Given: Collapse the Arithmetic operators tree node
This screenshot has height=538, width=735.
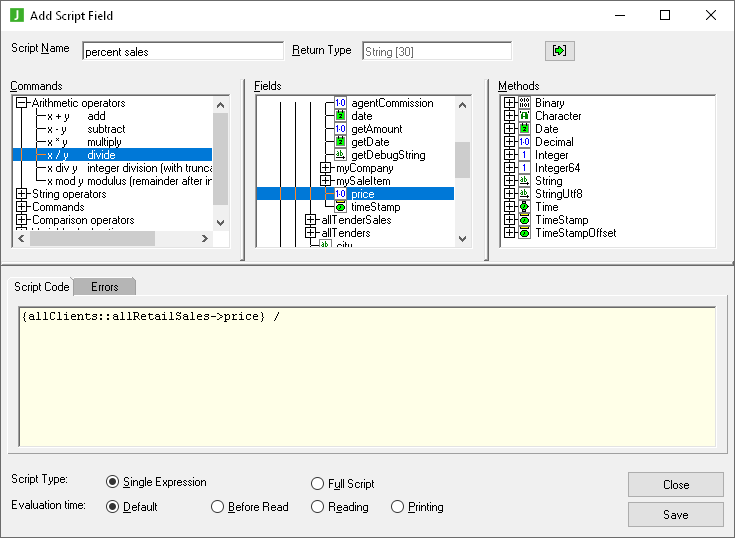Looking at the screenshot, I should tap(22, 103).
